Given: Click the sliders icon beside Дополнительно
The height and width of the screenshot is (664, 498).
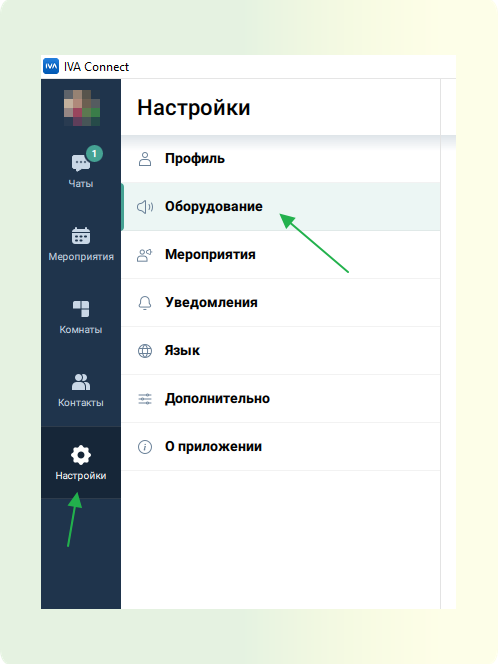Looking at the screenshot, I should (x=145, y=399).
